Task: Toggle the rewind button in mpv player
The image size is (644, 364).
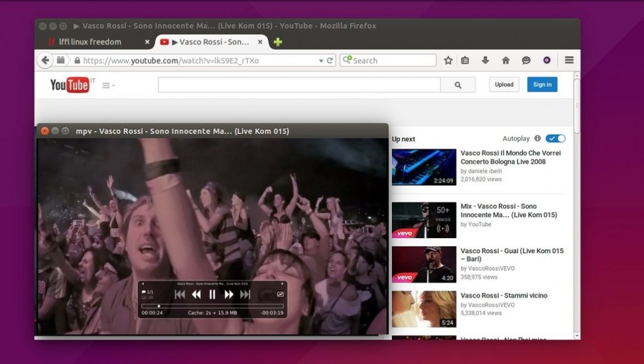Action: 196,294
